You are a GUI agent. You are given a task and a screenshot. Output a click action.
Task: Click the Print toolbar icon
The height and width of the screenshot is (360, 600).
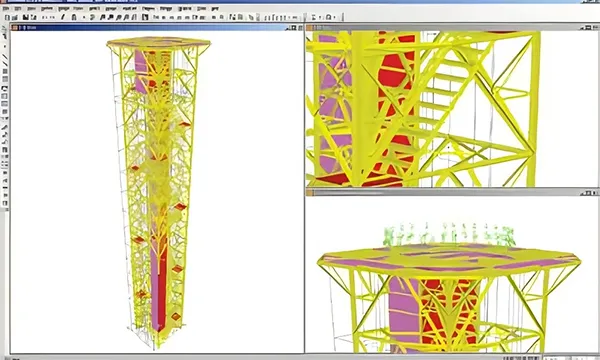[33, 17]
